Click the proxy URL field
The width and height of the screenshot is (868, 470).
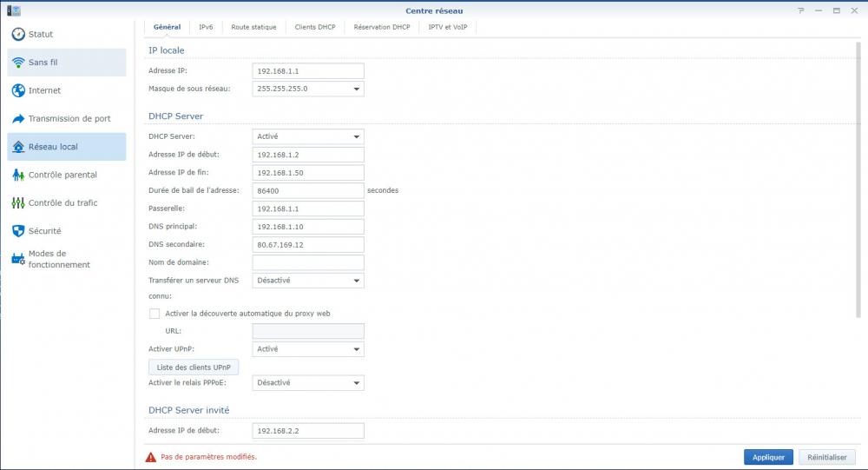point(308,332)
